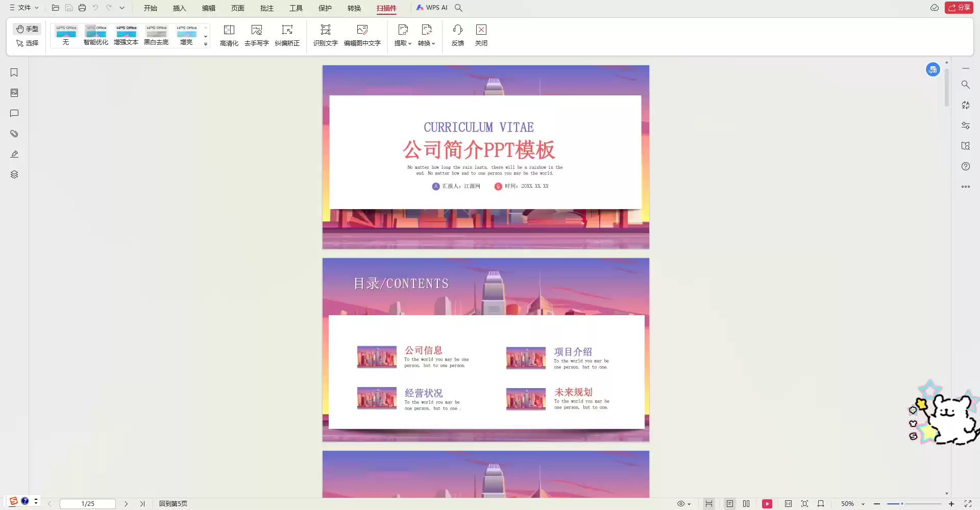Click the 回到第5页 link
The width and height of the screenshot is (980, 510).
point(173,503)
